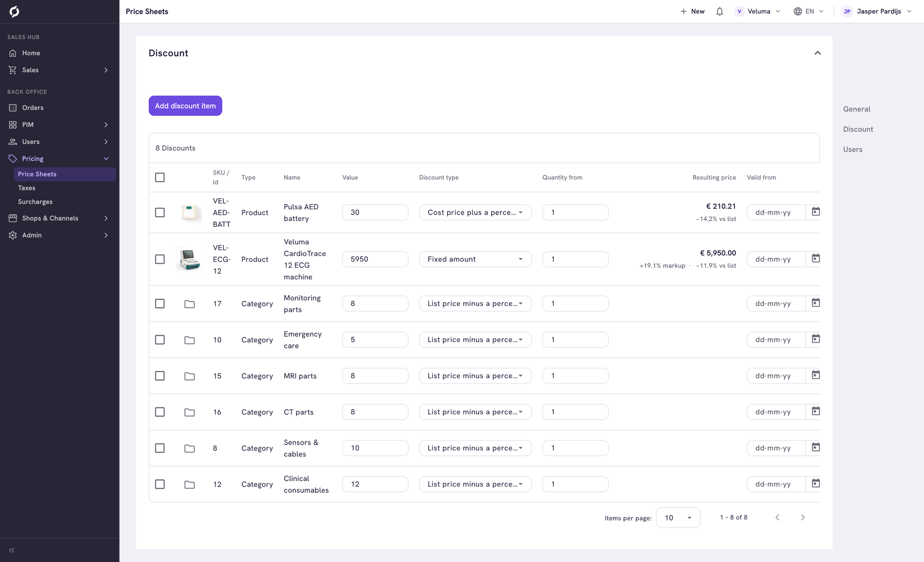Check the Monitoring parts row
The image size is (924, 562).
[160, 304]
